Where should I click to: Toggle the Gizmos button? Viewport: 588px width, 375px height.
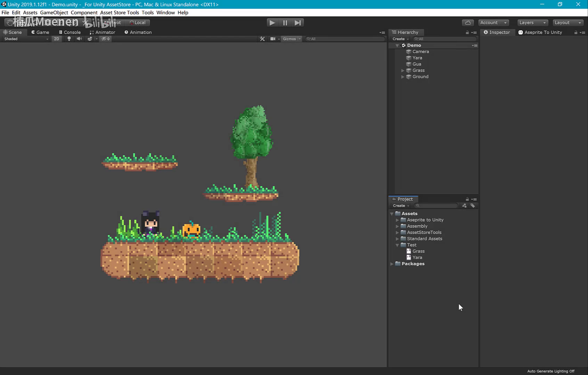[289, 39]
